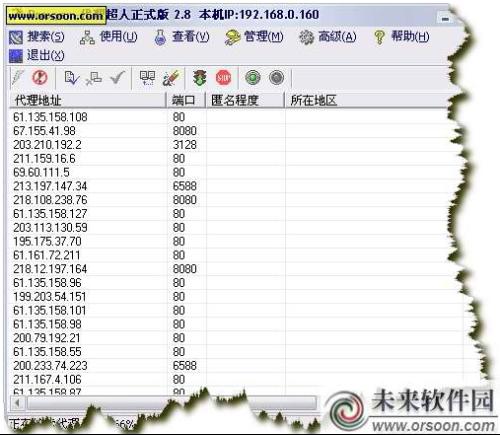Select proxy row 211.159.16.6
The image size is (500, 435).
click(230, 159)
